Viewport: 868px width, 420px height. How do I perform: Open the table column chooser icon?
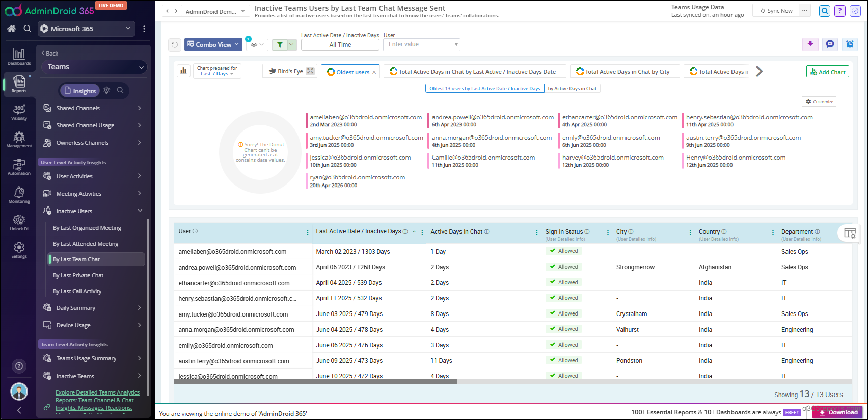coord(850,233)
